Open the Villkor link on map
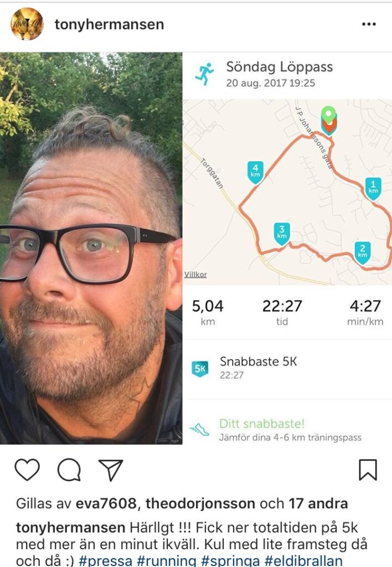 (x=195, y=275)
